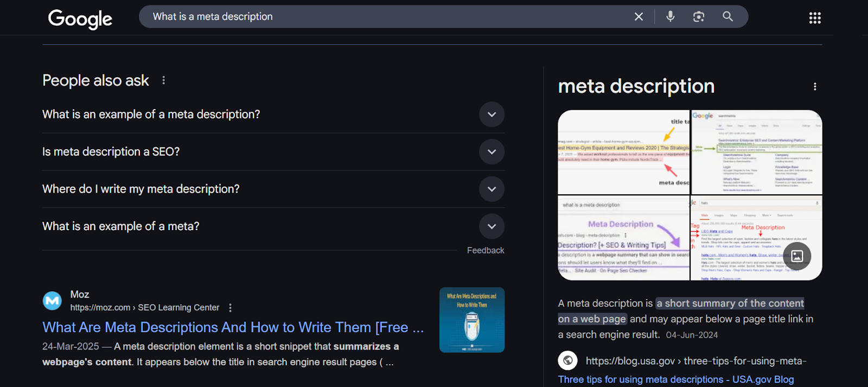The image size is (868, 387).
Task: Open the Google apps grid
Action: 815,18
